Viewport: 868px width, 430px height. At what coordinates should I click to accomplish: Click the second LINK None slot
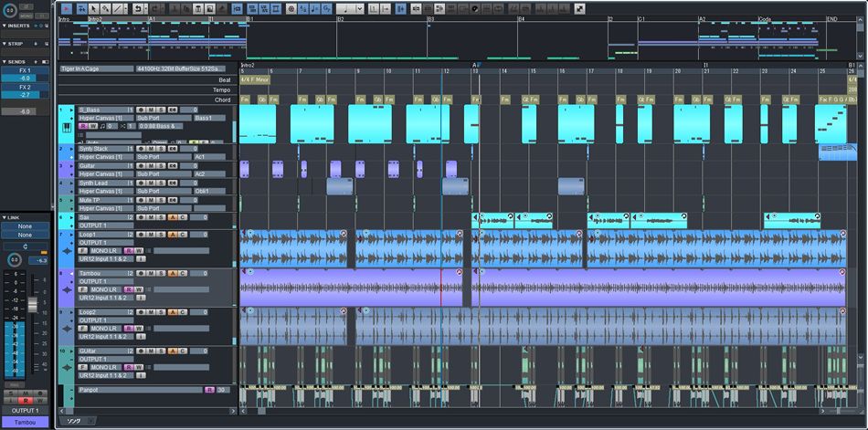pyautogui.click(x=25, y=236)
